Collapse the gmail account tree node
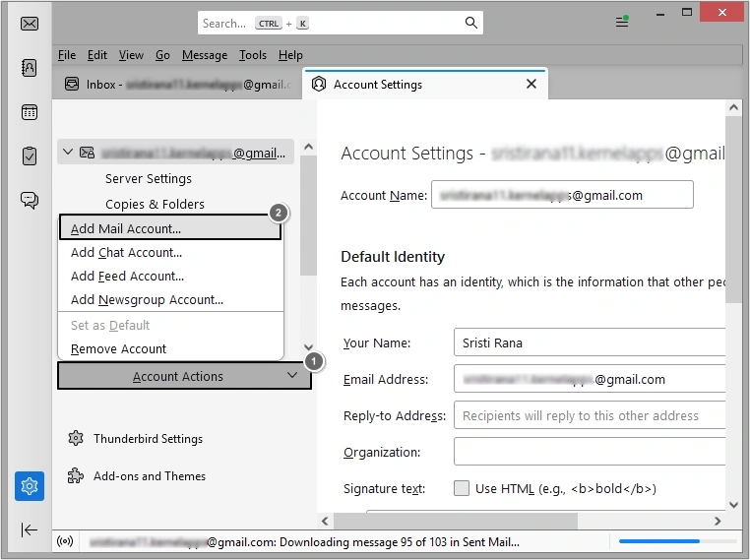The width and height of the screenshot is (750, 560). click(68, 153)
